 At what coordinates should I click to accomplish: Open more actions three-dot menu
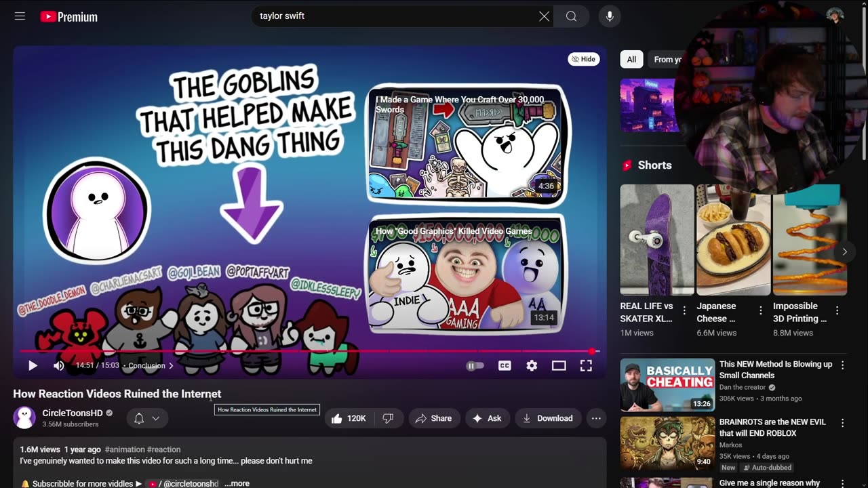click(596, 418)
